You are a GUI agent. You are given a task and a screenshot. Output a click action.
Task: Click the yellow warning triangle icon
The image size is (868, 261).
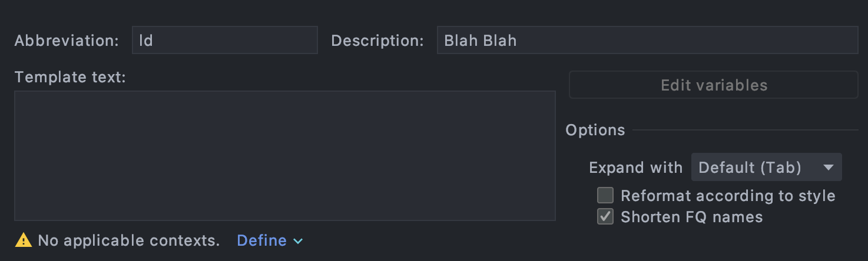tap(23, 240)
